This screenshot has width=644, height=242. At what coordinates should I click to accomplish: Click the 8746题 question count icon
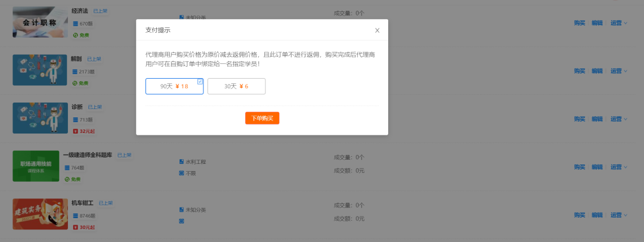pos(75,216)
